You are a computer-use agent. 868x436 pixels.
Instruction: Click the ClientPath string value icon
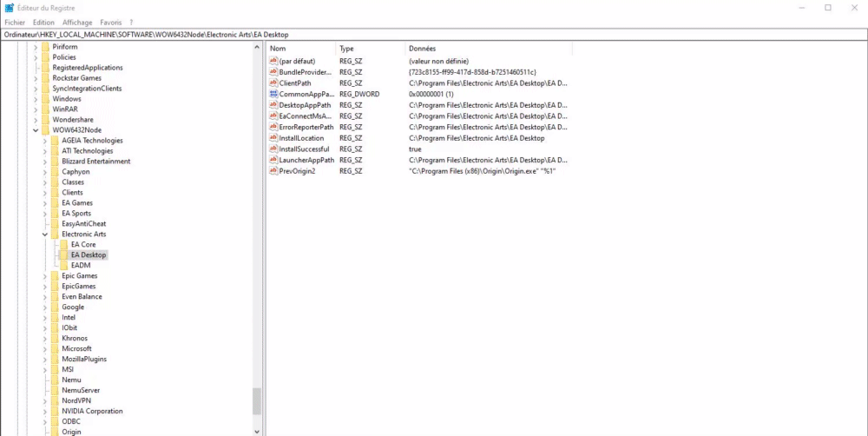click(273, 83)
